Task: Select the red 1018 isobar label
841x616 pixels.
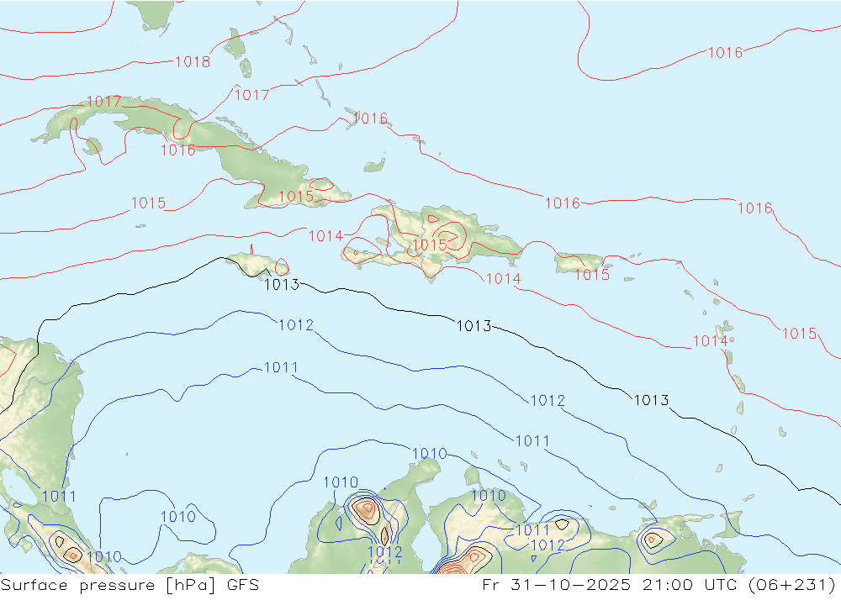Action: 193,62
